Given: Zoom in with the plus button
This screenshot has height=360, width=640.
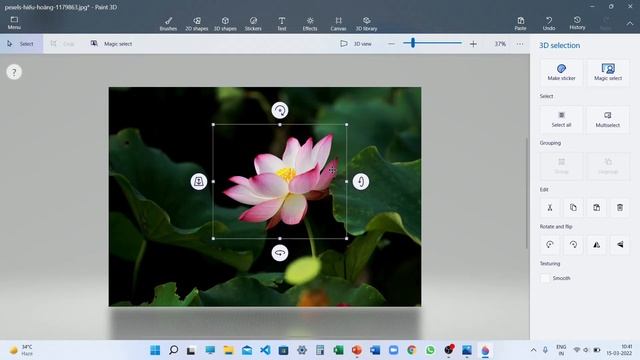Looking at the screenshot, I should tap(473, 44).
